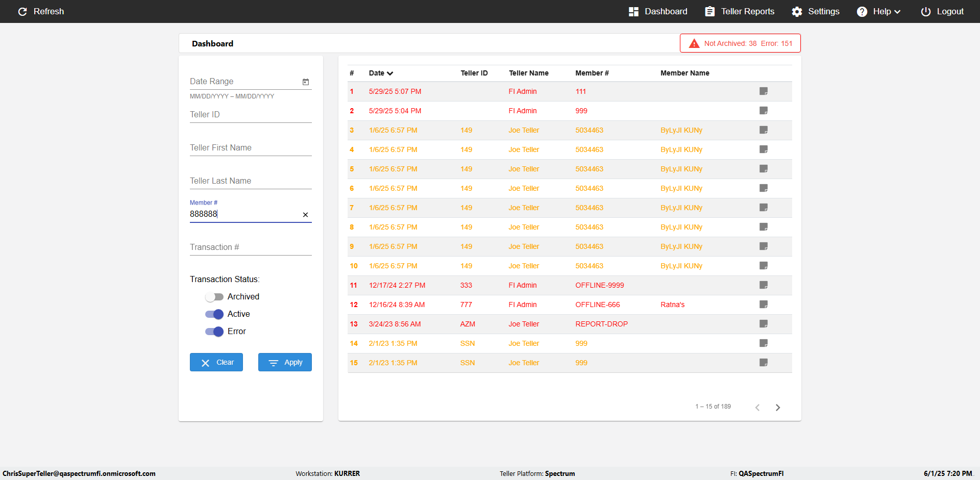Click the Logout power icon
This screenshot has height=480, width=980.
pos(925,12)
